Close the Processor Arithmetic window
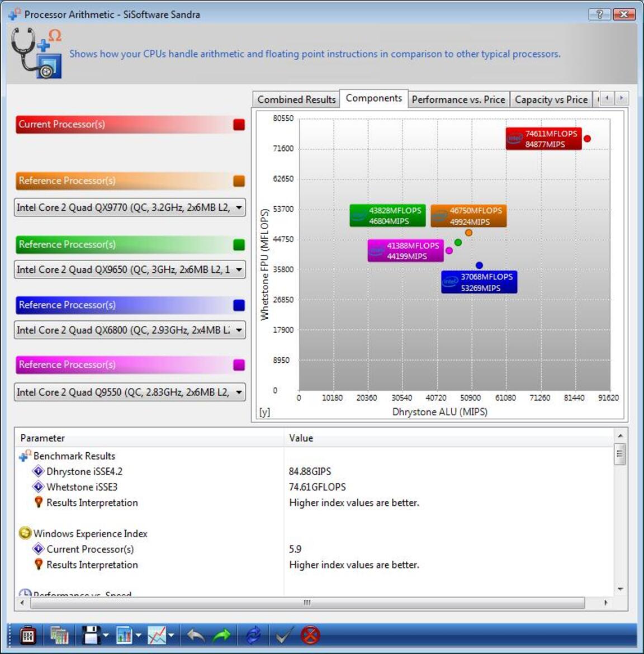 coord(624,15)
